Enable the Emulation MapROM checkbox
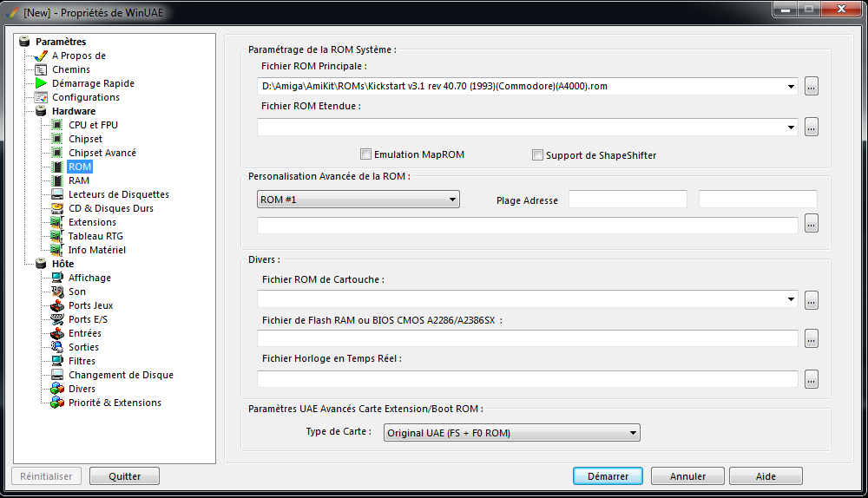This screenshot has width=868, height=498. click(365, 154)
